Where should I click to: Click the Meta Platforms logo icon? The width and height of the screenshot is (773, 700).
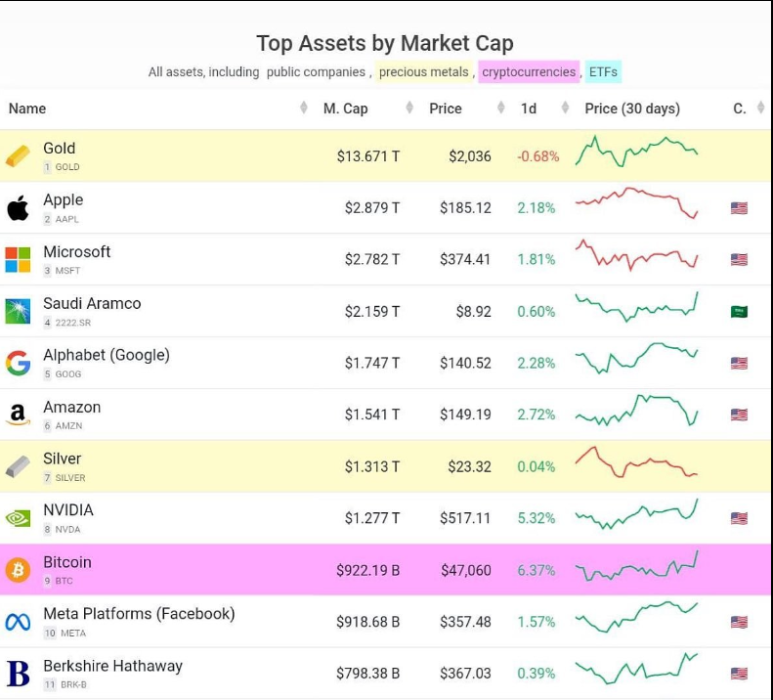18,622
